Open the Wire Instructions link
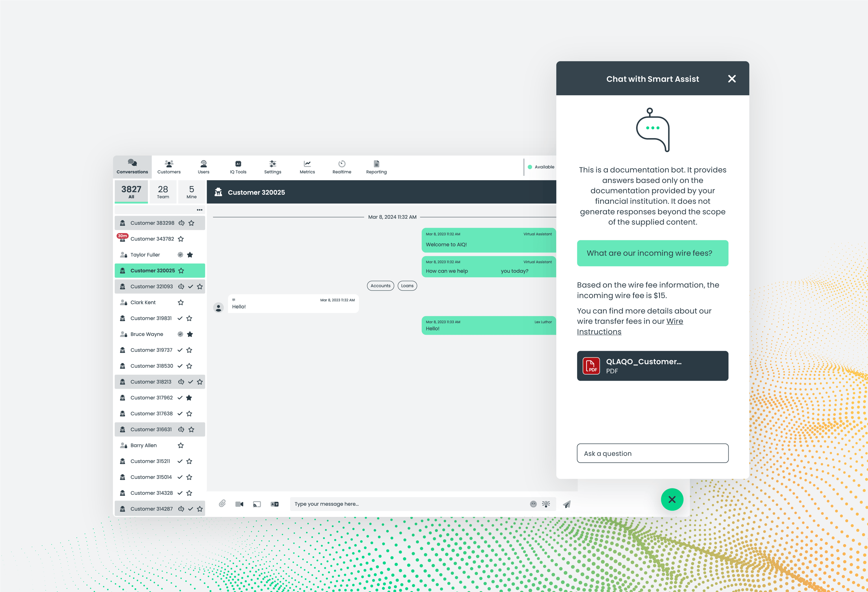Screen dimensions: 868x592 pyautogui.click(x=630, y=326)
